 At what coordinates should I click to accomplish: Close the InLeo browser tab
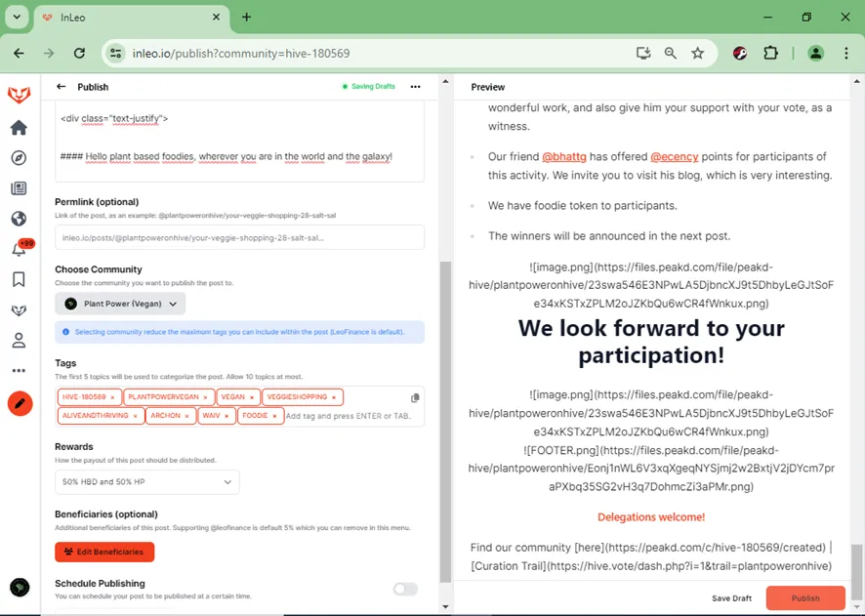click(217, 18)
